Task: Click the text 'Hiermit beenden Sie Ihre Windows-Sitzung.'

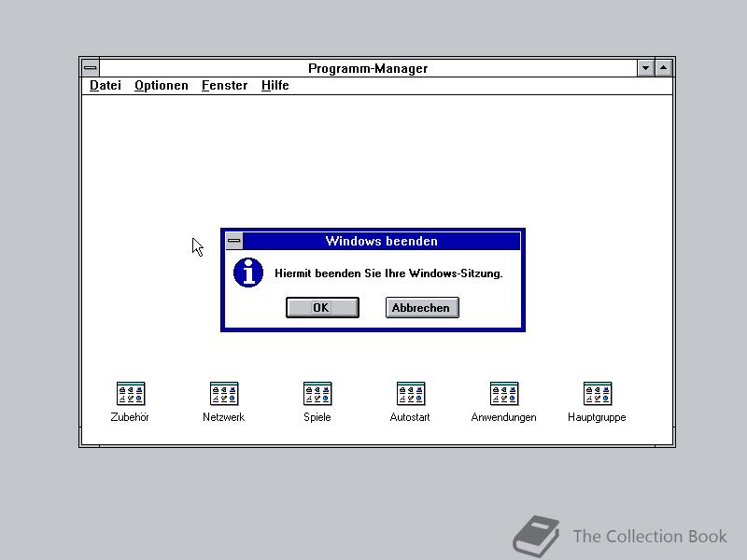Action: pyautogui.click(x=388, y=273)
